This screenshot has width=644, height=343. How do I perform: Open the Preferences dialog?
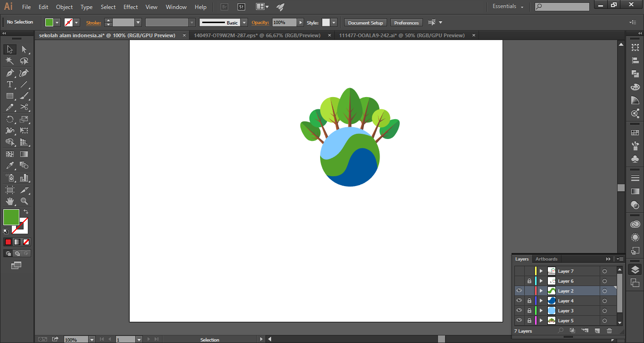point(406,22)
